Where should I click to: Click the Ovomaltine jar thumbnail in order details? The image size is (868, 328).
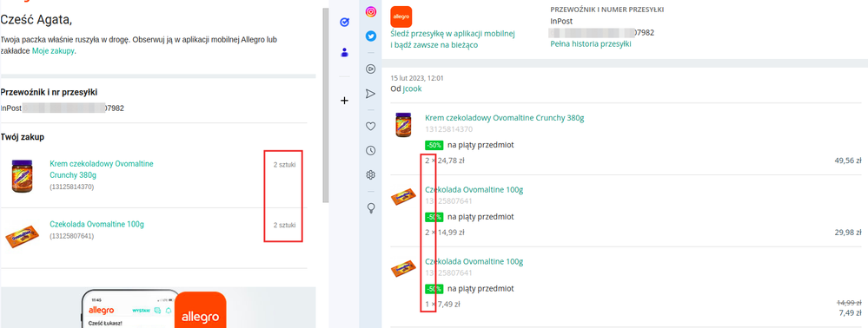coord(403,124)
